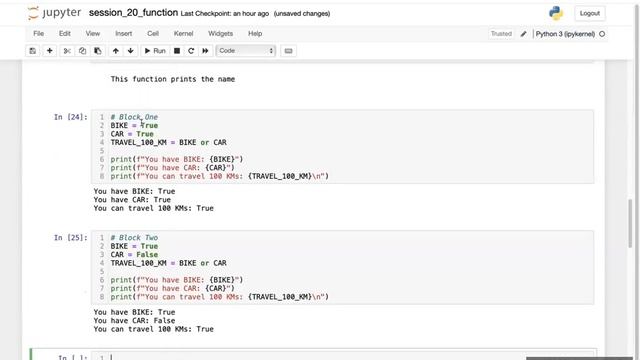Click the Python 3 (ipykernel) kernel name
The width and height of the screenshot is (640, 360).
coord(565,34)
